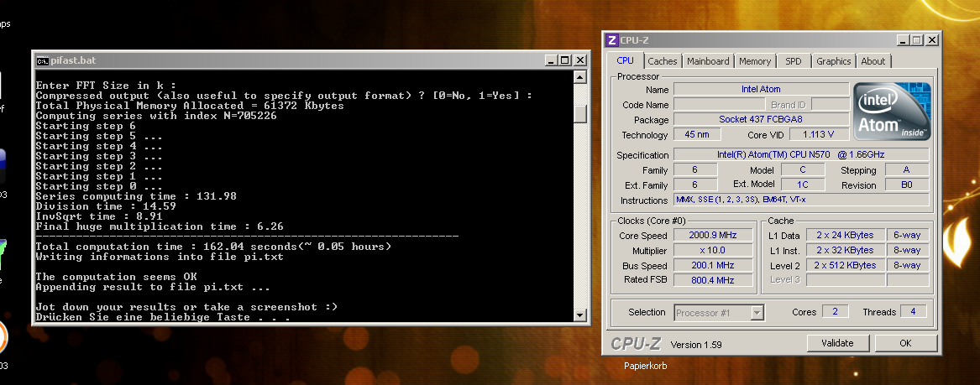
Task: Click the Technology value 45 nm
Action: [x=697, y=135]
